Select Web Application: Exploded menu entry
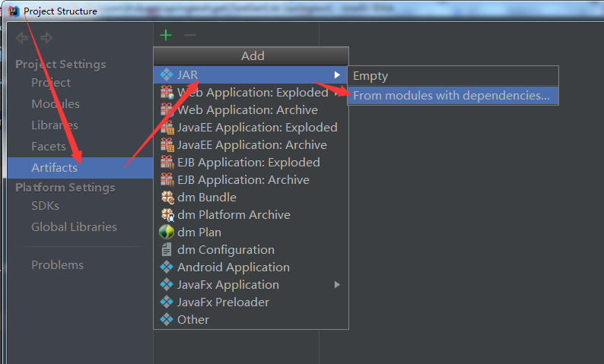The width and height of the screenshot is (604, 364). pos(251,93)
